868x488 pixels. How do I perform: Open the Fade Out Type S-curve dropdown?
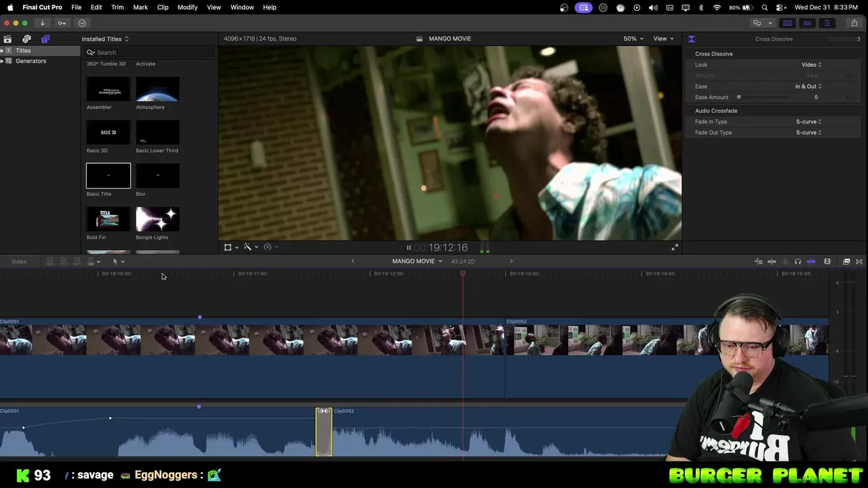pyautogui.click(x=808, y=133)
